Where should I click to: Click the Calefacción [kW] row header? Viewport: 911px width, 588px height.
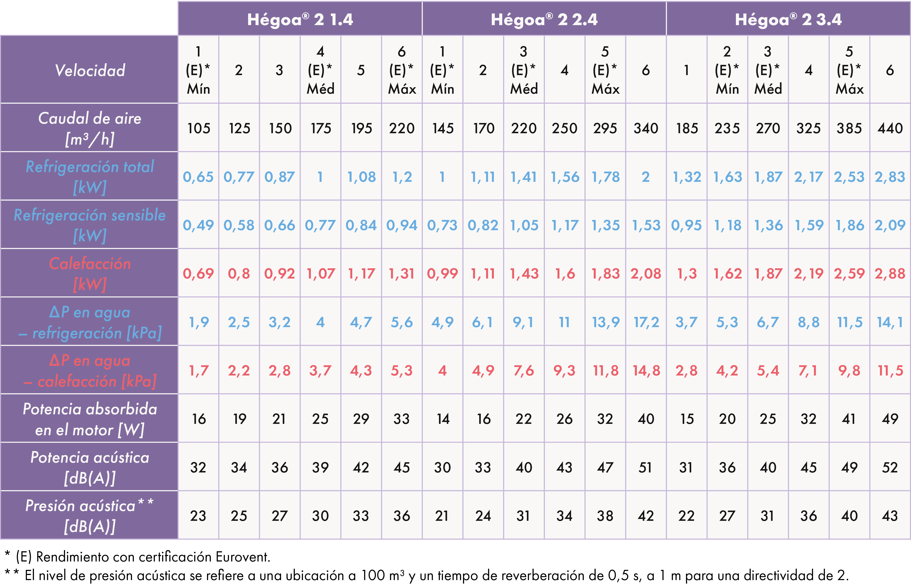(x=90, y=273)
